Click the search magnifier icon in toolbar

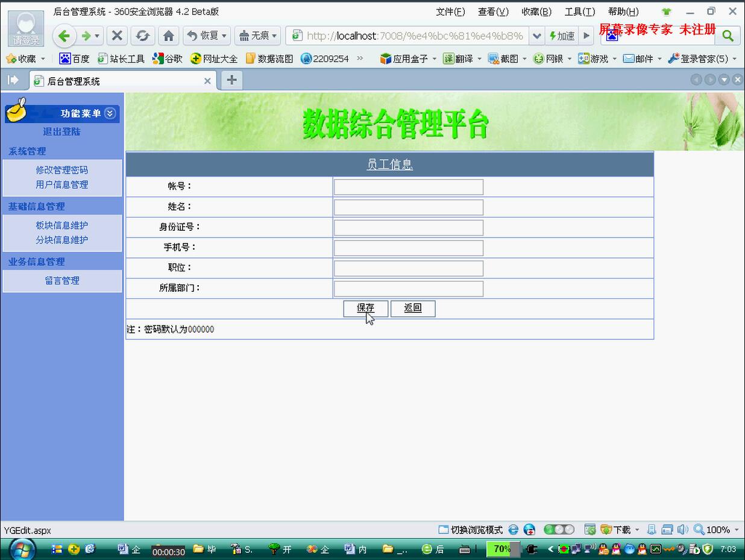[728, 36]
